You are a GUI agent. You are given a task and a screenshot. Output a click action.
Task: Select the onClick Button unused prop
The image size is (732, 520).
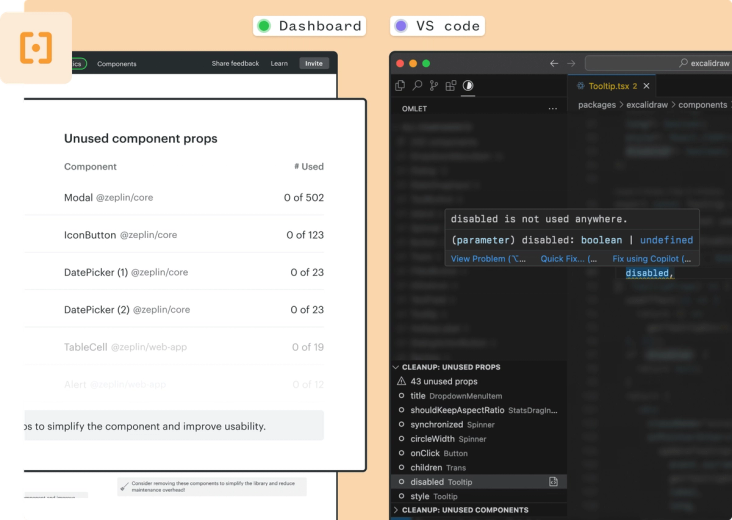click(x=479, y=453)
